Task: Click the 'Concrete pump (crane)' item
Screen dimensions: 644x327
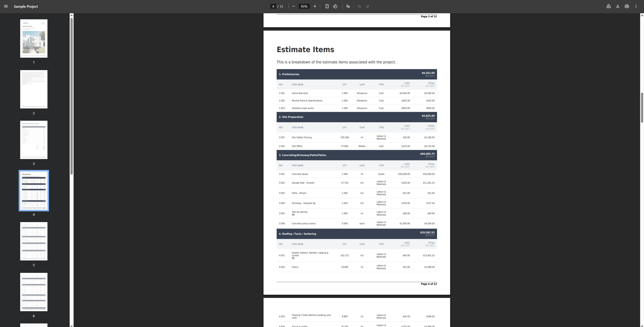Action: [x=304, y=224]
